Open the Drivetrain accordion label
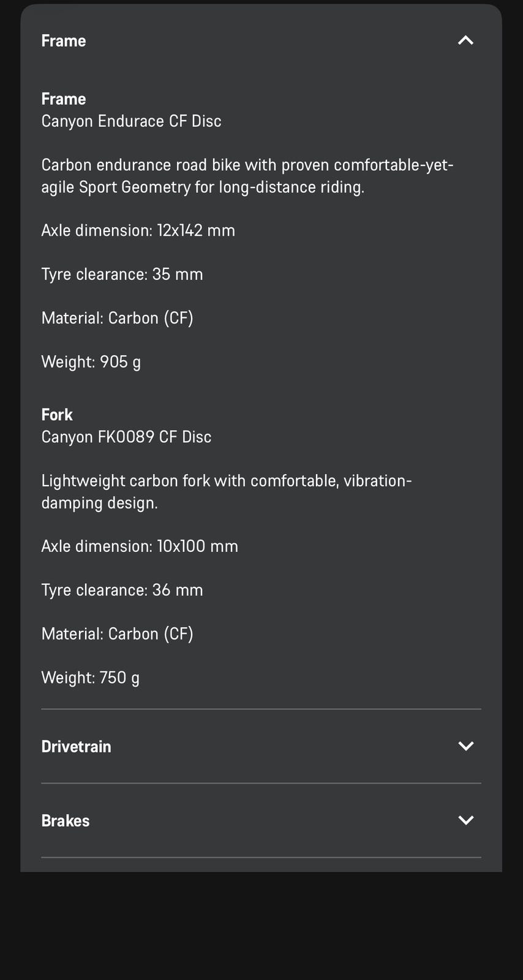523x980 pixels. (x=77, y=747)
